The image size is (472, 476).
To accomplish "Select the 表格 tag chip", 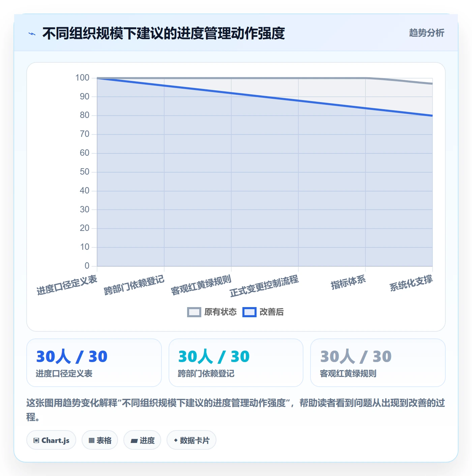I will click(x=100, y=440).
